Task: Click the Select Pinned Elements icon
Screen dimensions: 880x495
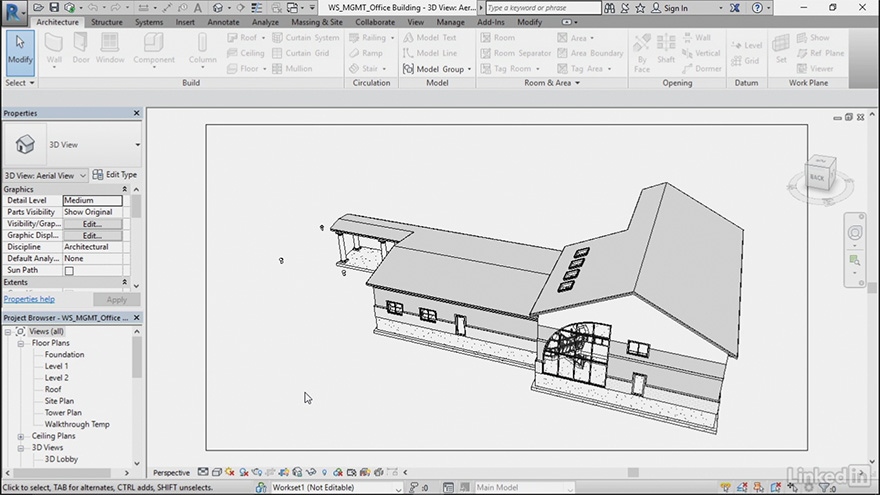Action: (x=759, y=488)
